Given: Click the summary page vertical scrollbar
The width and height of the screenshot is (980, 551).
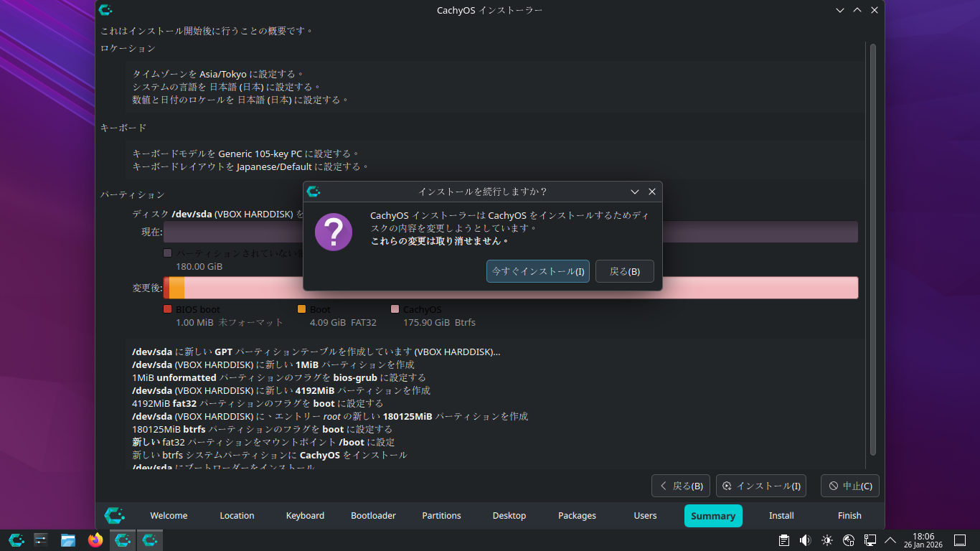Looking at the screenshot, I should pyautogui.click(x=873, y=248).
